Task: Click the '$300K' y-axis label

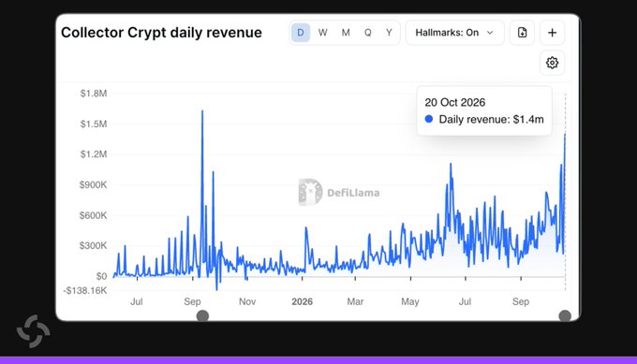Action: tap(93, 245)
